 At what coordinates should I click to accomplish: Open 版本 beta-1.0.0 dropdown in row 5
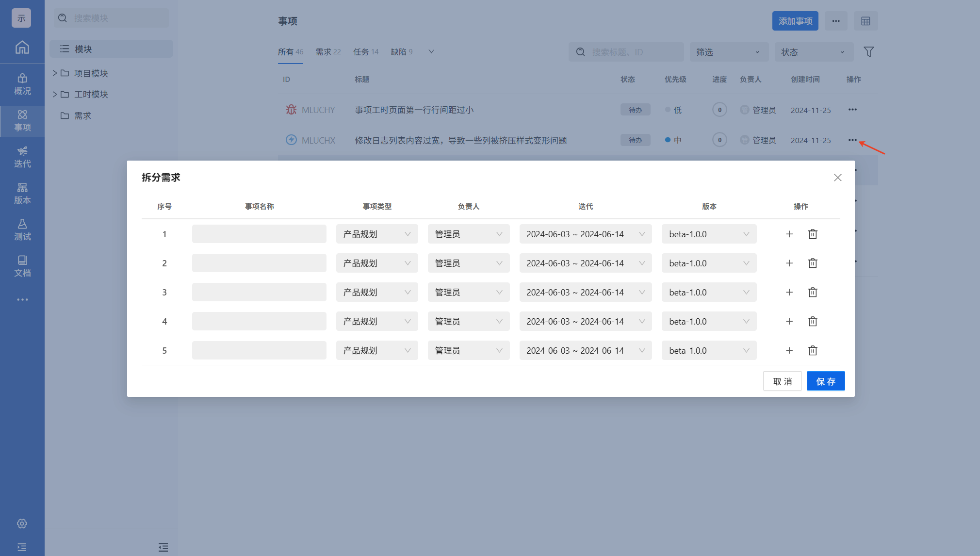[x=709, y=350]
